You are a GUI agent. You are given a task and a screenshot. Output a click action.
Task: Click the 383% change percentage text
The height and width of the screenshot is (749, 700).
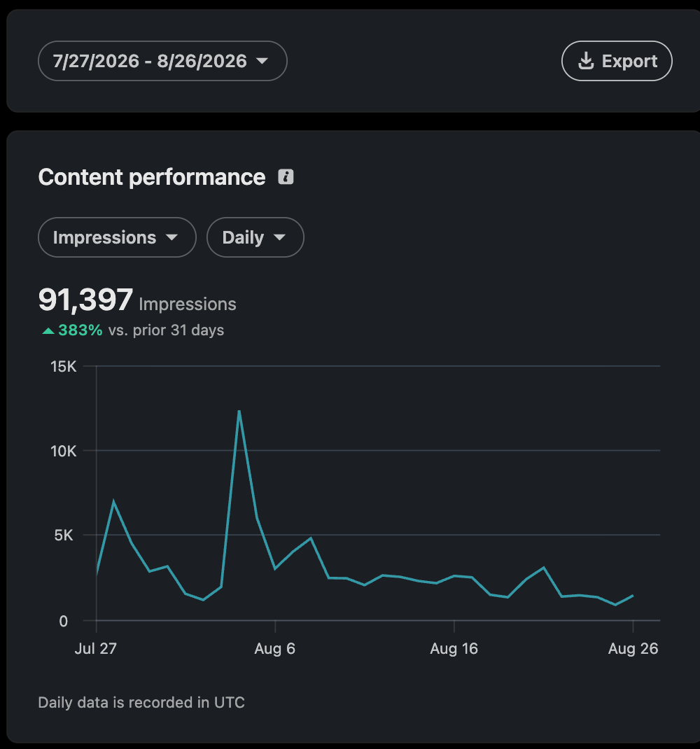click(x=80, y=330)
